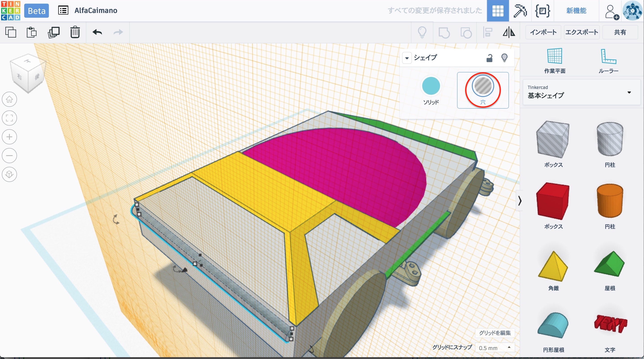Click the Undo arrow
The width and height of the screenshot is (644, 359).
click(x=97, y=32)
